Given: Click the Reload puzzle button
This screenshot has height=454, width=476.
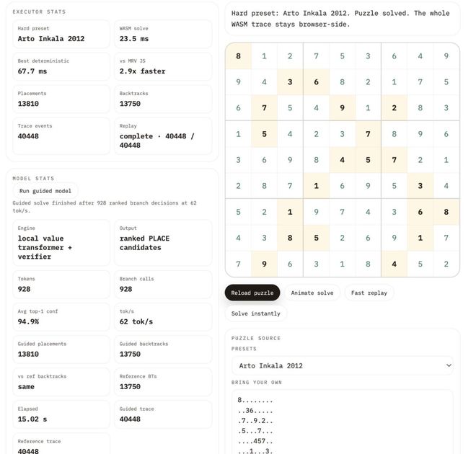Looking at the screenshot, I should click(252, 293).
